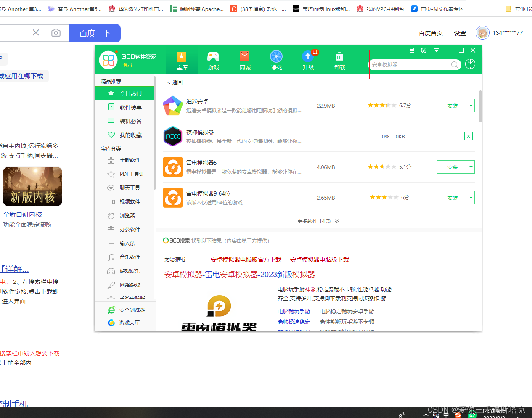The height and width of the screenshot is (418, 532).
Task: Expand install options arrow for 逍遥安卓
Action: coord(471,106)
